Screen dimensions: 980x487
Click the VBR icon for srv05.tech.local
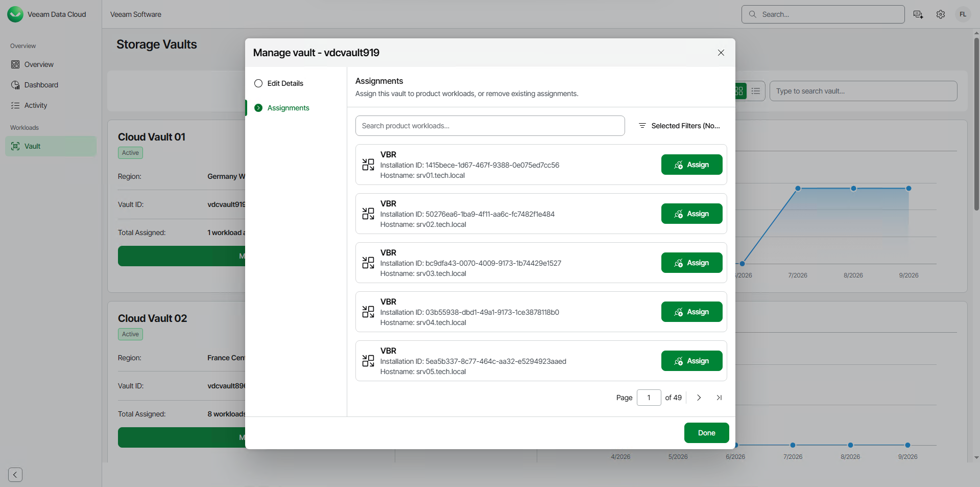click(368, 361)
